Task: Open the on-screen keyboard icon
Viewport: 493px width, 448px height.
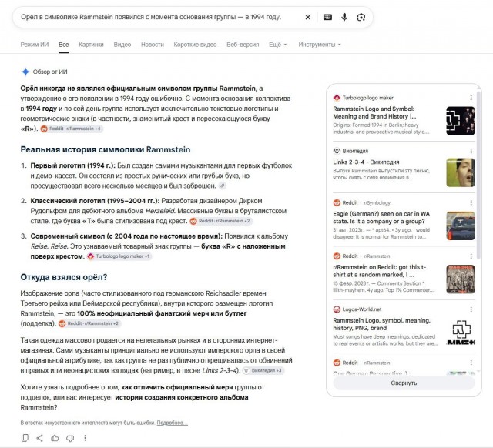Action: point(327,17)
